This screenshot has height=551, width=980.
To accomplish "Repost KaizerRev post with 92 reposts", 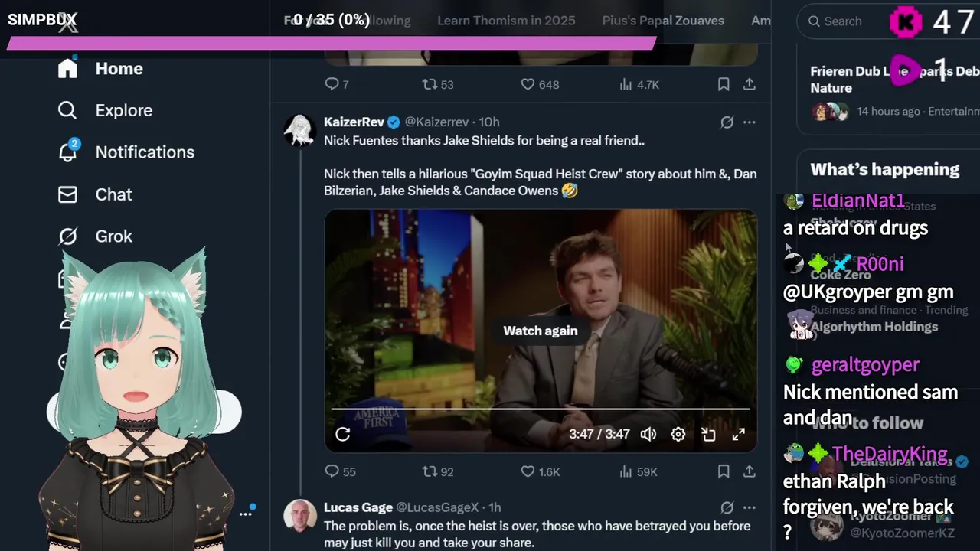I will [438, 471].
